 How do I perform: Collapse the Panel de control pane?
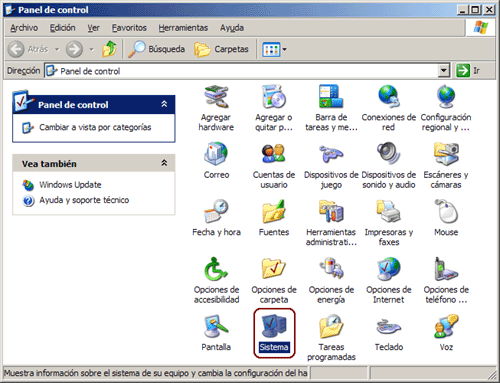[x=164, y=104]
